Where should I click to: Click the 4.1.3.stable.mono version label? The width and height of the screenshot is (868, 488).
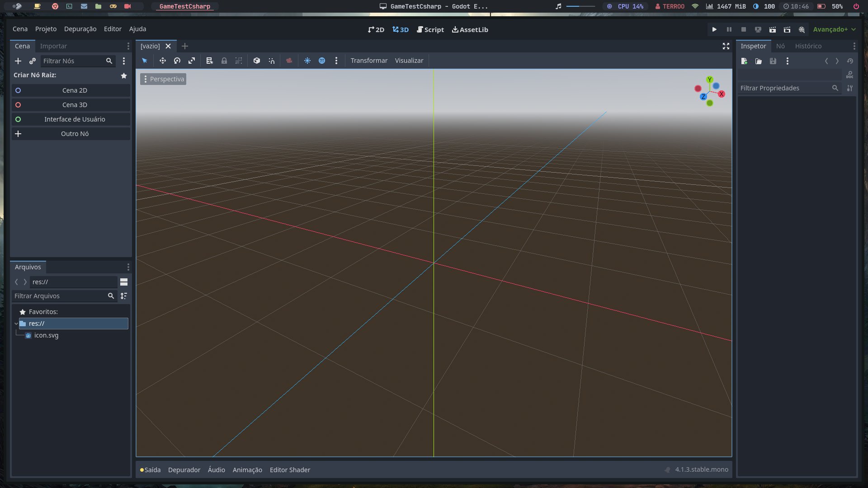click(x=702, y=469)
